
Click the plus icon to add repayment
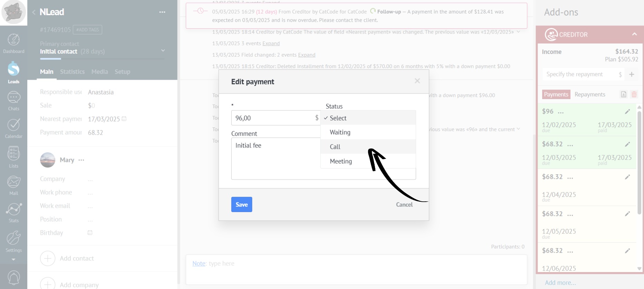click(632, 75)
